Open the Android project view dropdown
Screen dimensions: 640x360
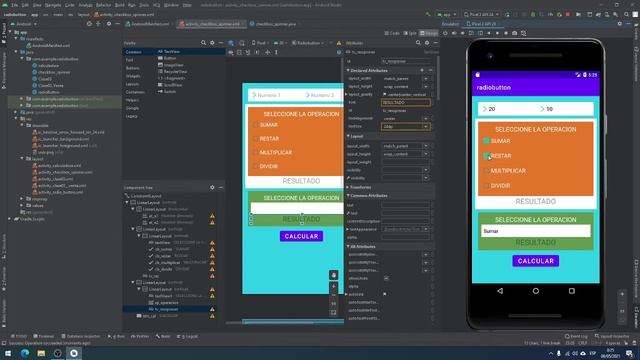[23, 24]
